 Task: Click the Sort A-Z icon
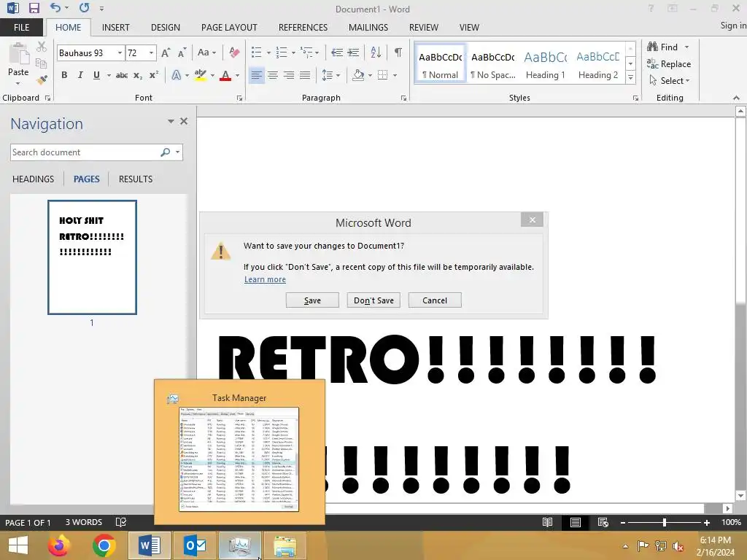tap(376, 52)
